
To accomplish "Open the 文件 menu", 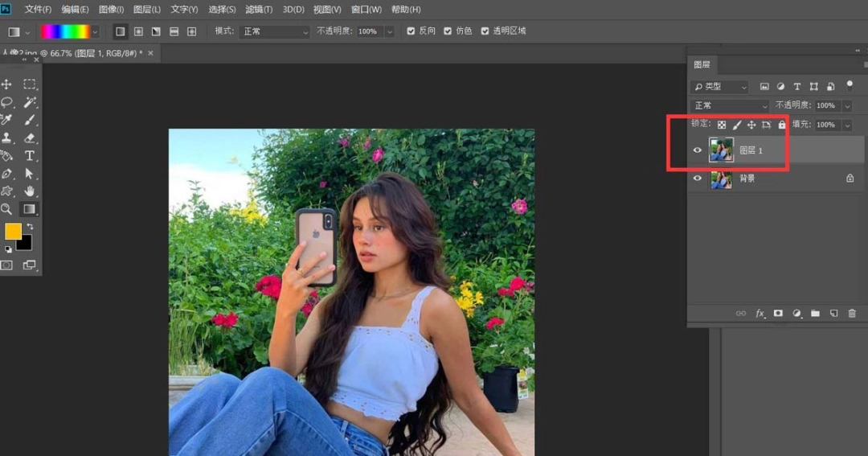I will point(38,10).
